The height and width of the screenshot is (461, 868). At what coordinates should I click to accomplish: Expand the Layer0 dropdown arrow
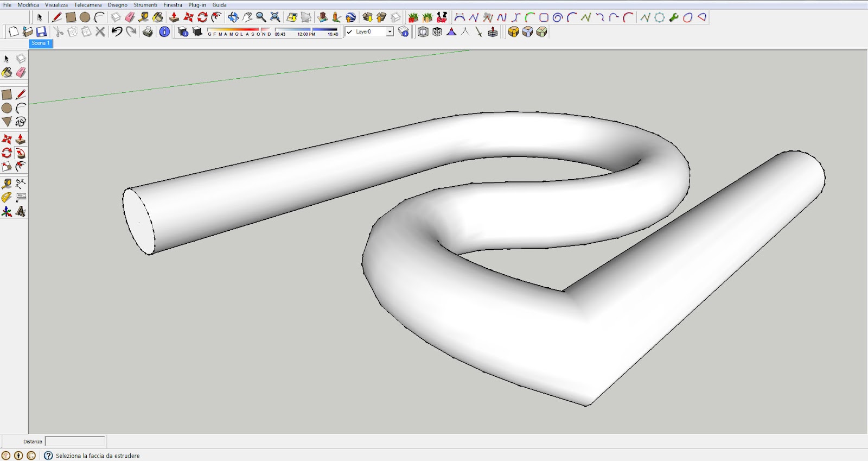pyautogui.click(x=390, y=32)
